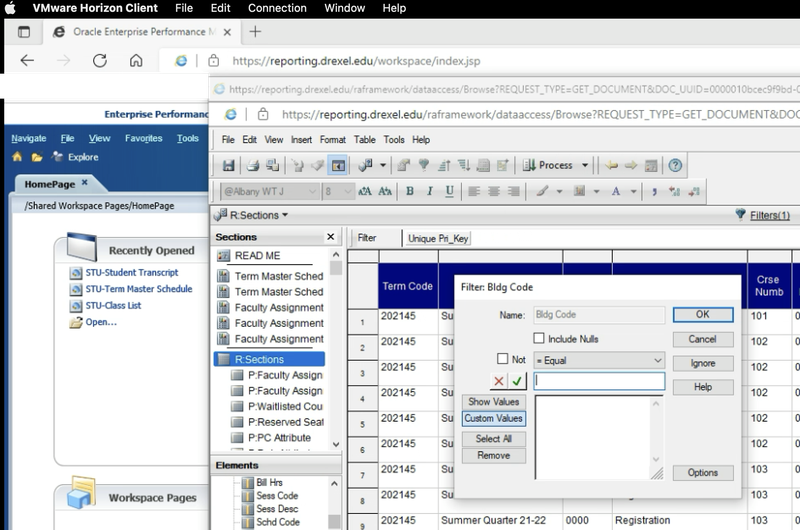Open the Insert menu in the report window
This screenshot has height=530, width=800.
point(301,140)
